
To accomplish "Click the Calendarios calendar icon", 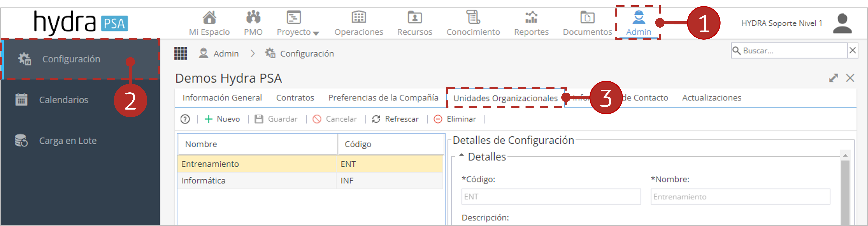I will pyautogui.click(x=21, y=100).
